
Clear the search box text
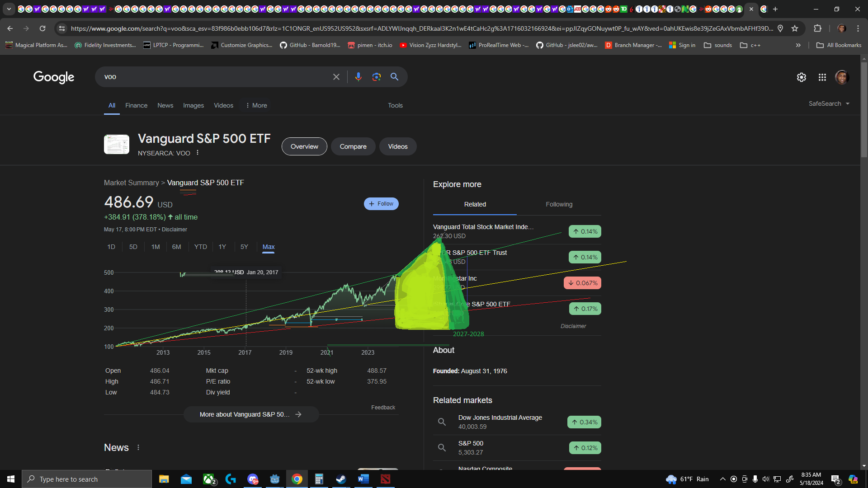point(336,77)
